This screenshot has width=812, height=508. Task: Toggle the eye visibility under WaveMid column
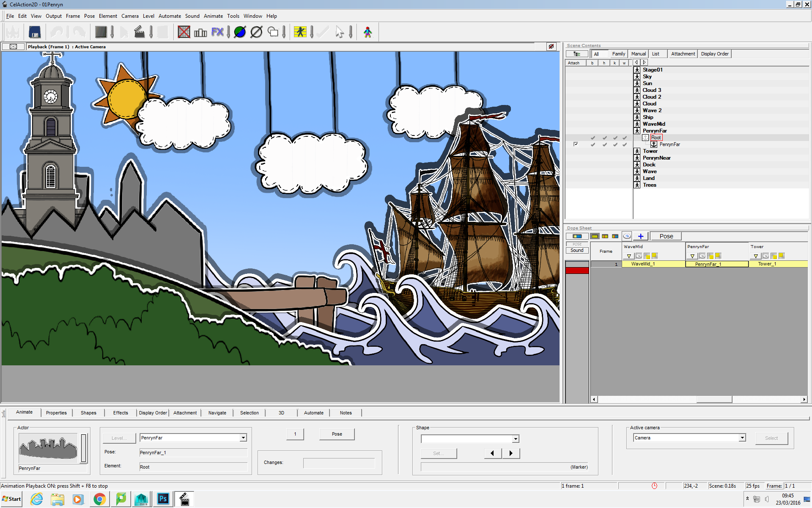(639, 256)
